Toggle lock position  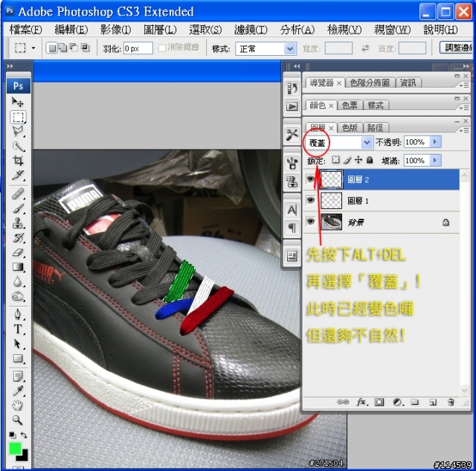tap(358, 160)
